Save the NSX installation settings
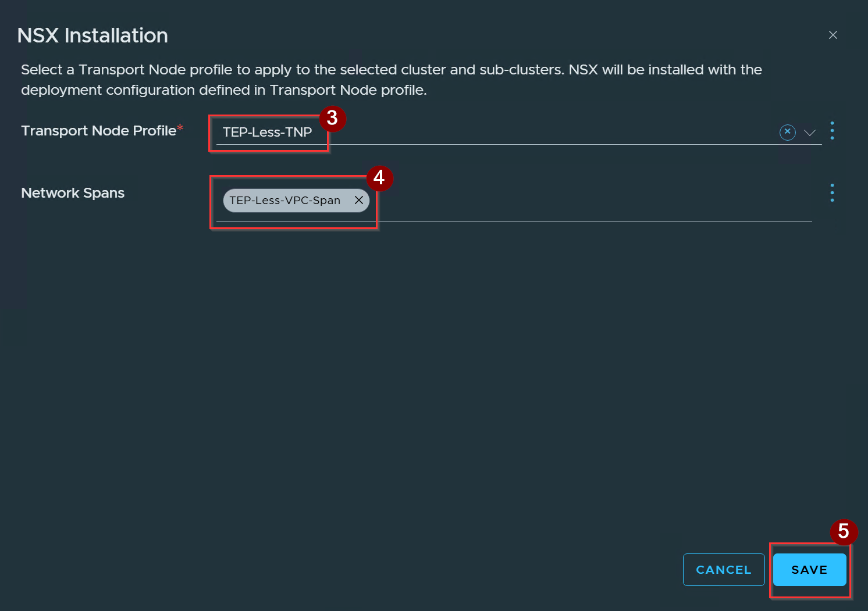The width and height of the screenshot is (868, 611). tap(809, 570)
